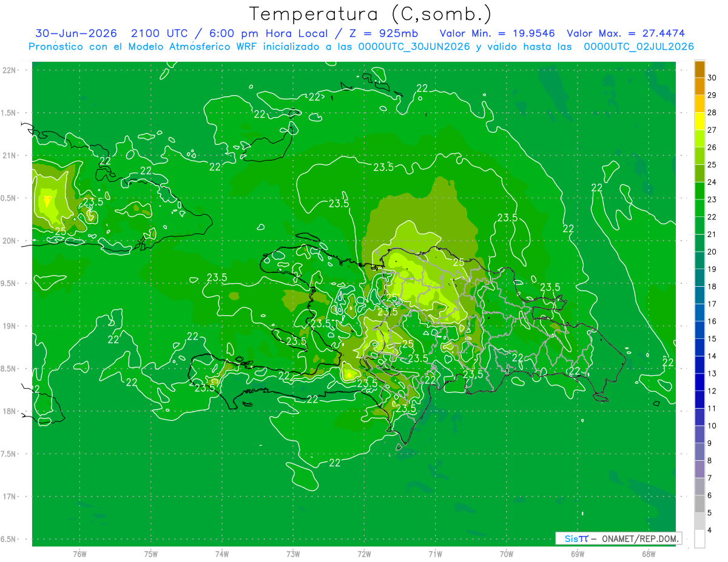Pick the teal swatch between 18 and 19
Image resolution: width=728 pixels, height=562 pixels.
click(699, 278)
